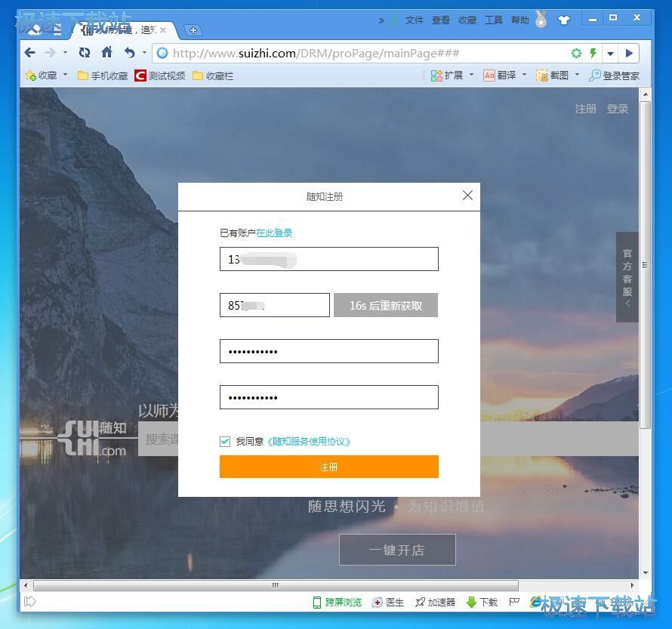Expand the 翻译 dropdown arrow
The image size is (672, 629).
[x=524, y=75]
